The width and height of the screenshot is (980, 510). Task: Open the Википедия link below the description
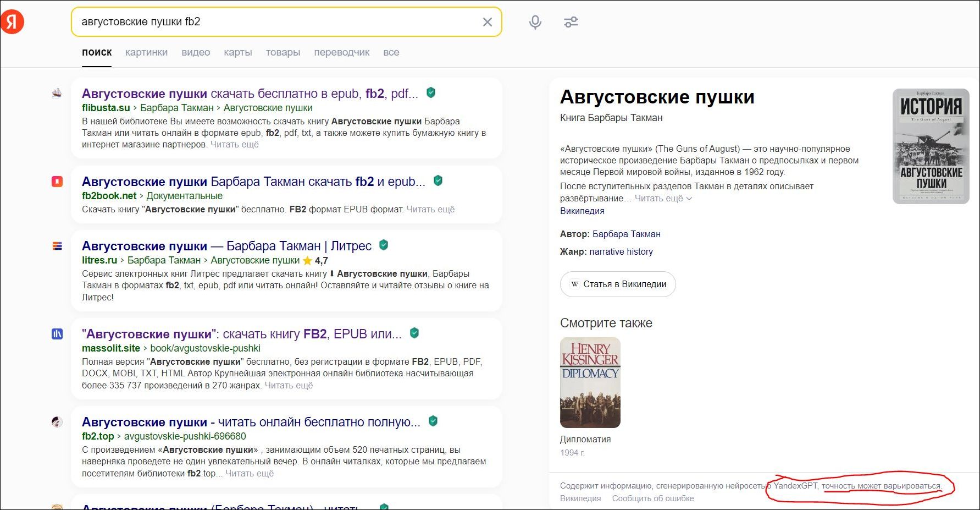[x=582, y=211]
